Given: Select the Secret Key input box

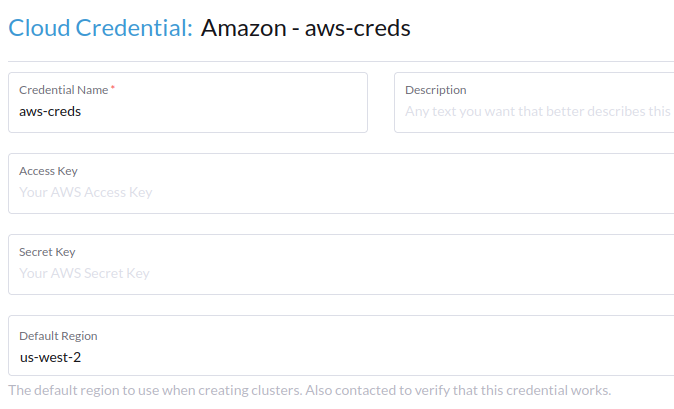Looking at the screenshot, I should point(340,273).
